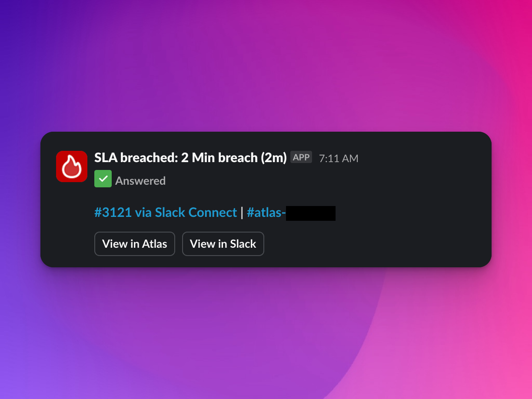Click the '2 Min breach' text in header
Image resolution: width=532 pixels, height=399 pixels.
pyautogui.click(x=219, y=157)
